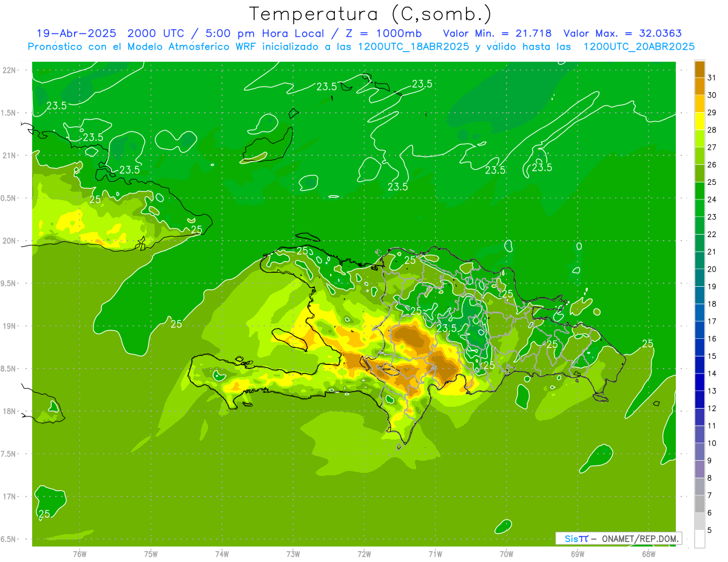The width and height of the screenshot is (728, 562).
Task: Click the '19N' latitude axis label
Action: click(x=9, y=326)
